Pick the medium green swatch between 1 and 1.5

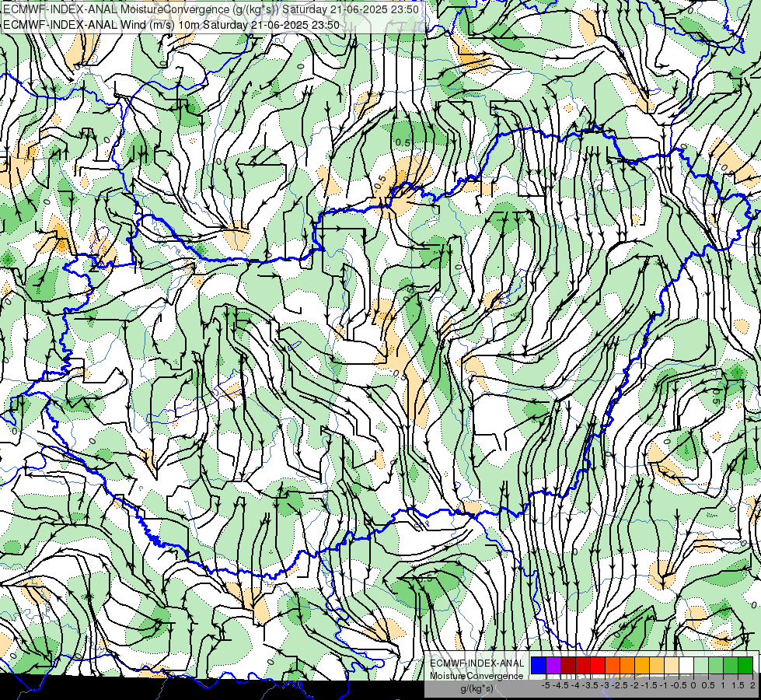(731, 666)
